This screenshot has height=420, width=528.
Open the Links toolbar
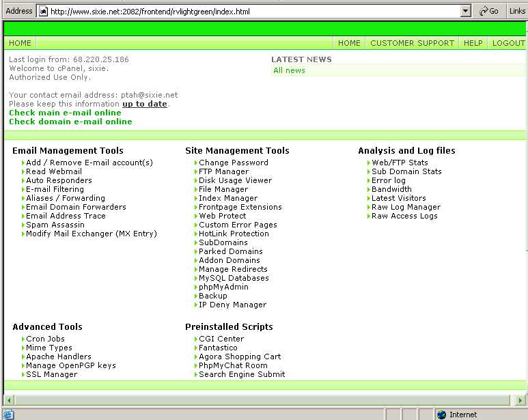coord(517,11)
